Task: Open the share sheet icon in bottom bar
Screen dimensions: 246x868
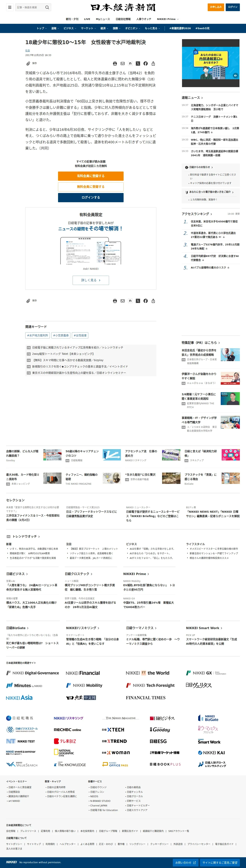Action: pos(153,301)
